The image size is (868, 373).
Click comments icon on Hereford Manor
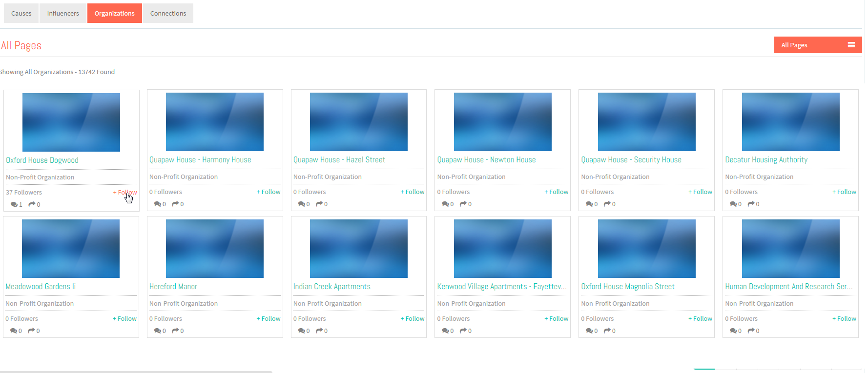pyautogui.click(x=158, y=331)
